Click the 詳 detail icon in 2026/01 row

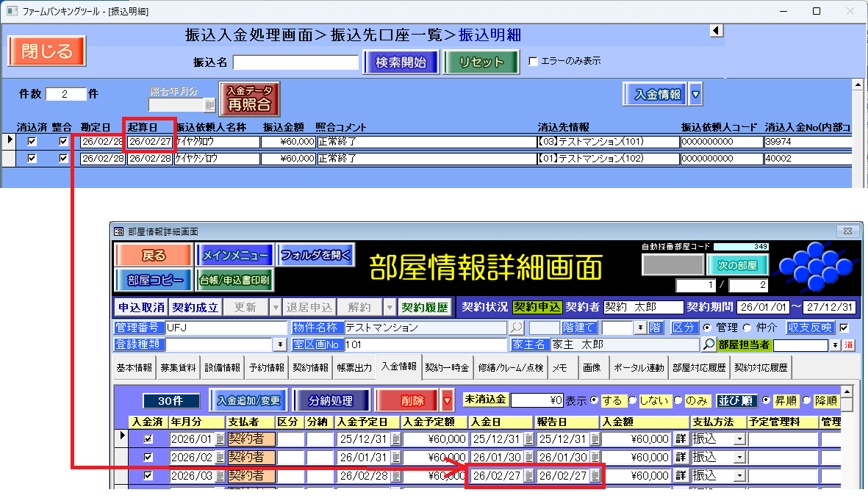pos(681,439)
